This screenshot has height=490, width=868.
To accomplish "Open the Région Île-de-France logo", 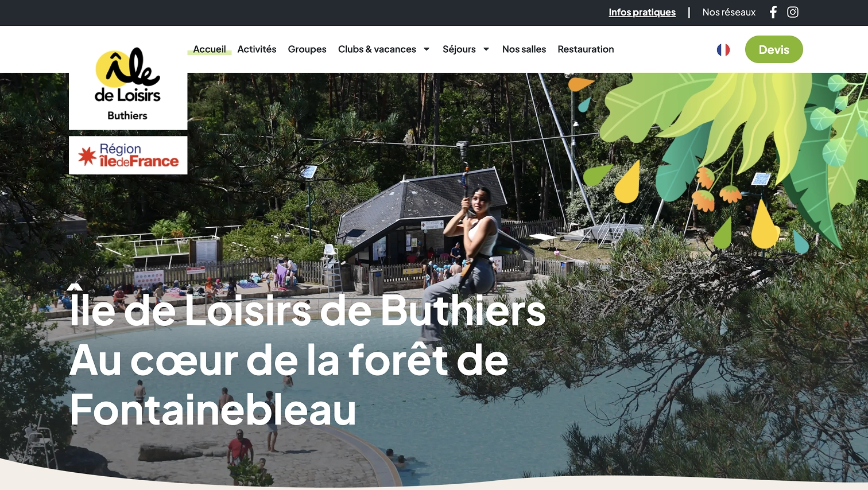I will point(128,155).
